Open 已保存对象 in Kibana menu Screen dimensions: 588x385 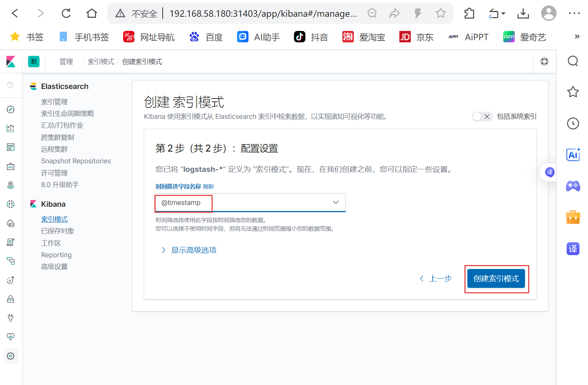[x=58, y=231]
